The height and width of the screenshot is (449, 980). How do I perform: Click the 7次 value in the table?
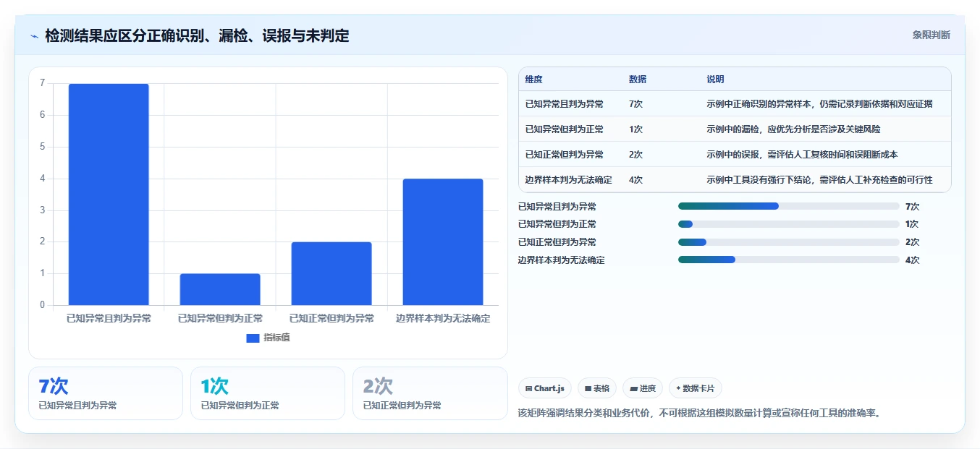[x=635, y=104]
